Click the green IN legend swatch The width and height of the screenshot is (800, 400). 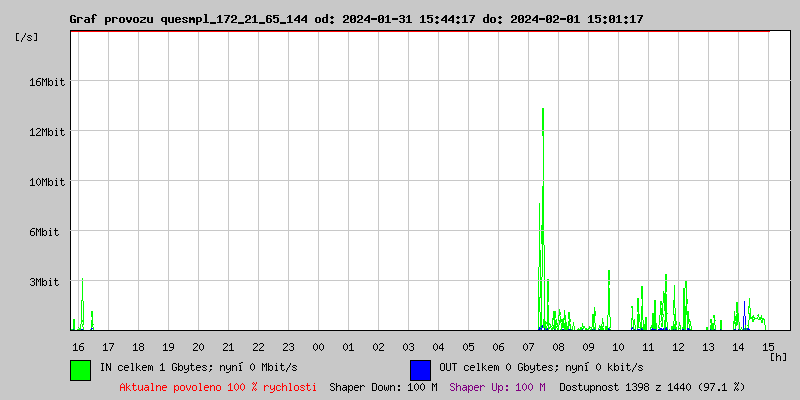tap(80, 369)
